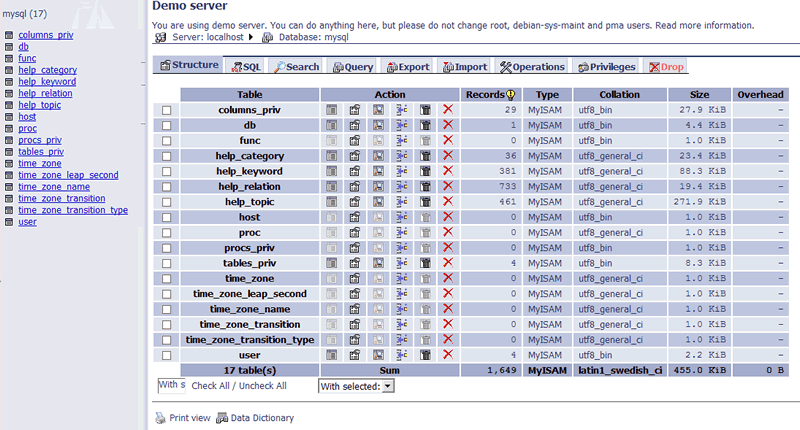This screenshot has width=800, height=430.
Task: Tick the columns_priv checkbox
Action: coord(166,110)
